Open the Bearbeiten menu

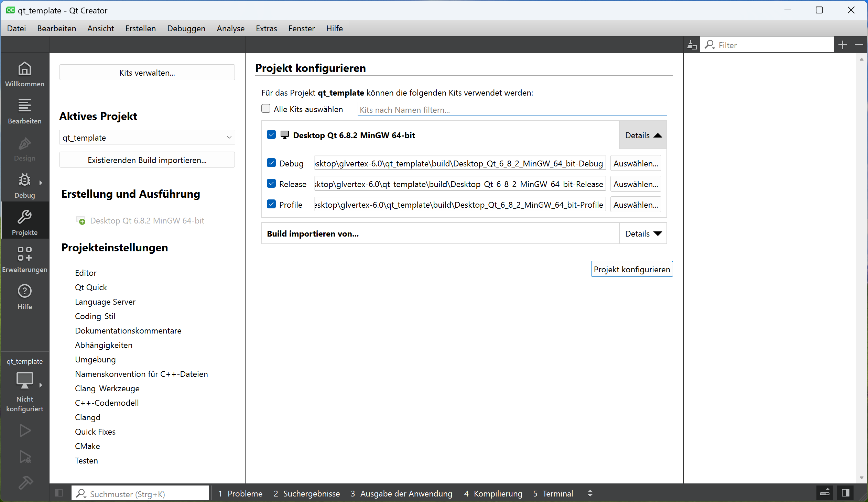56,28
